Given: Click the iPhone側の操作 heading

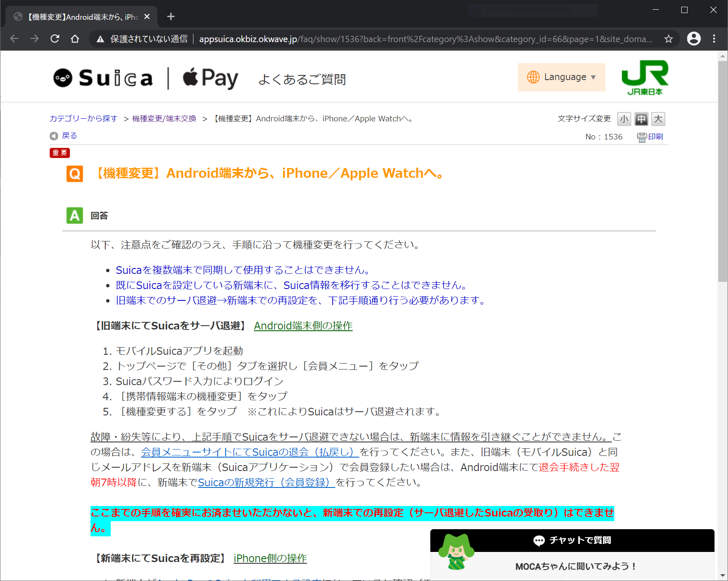Looking at the screenshot, I should coord(270,558).
